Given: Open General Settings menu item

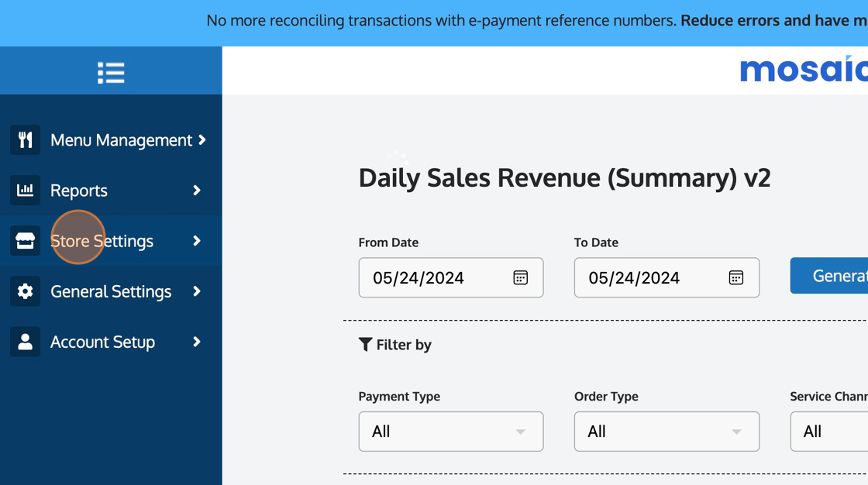Looking at the screenshot, I should coord(111,291).
